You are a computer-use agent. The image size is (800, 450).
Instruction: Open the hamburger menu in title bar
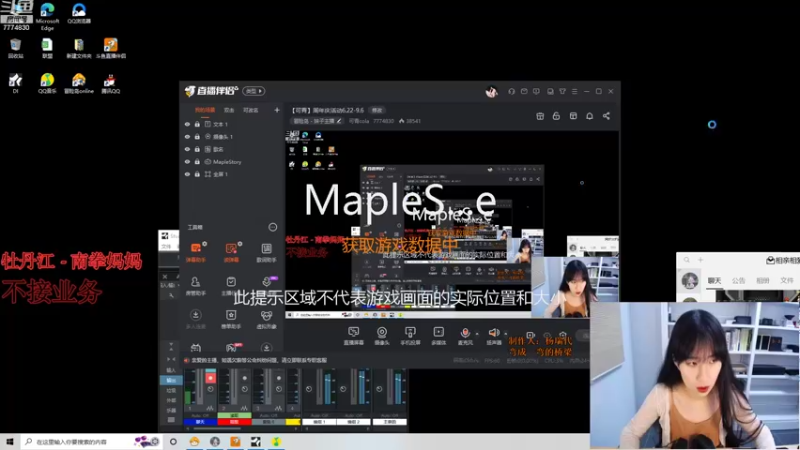[574, 91]
